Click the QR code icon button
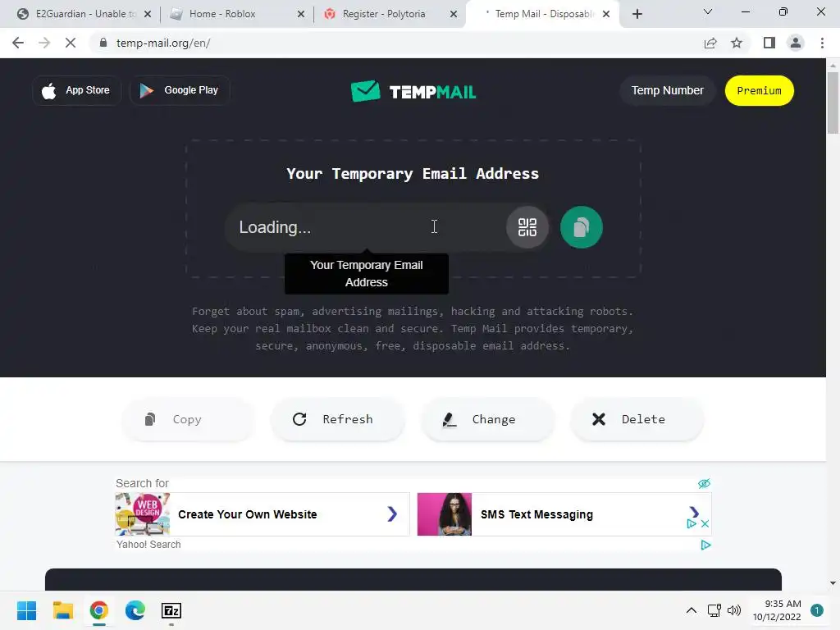This screenshot has height=630, width=840. 527,227
